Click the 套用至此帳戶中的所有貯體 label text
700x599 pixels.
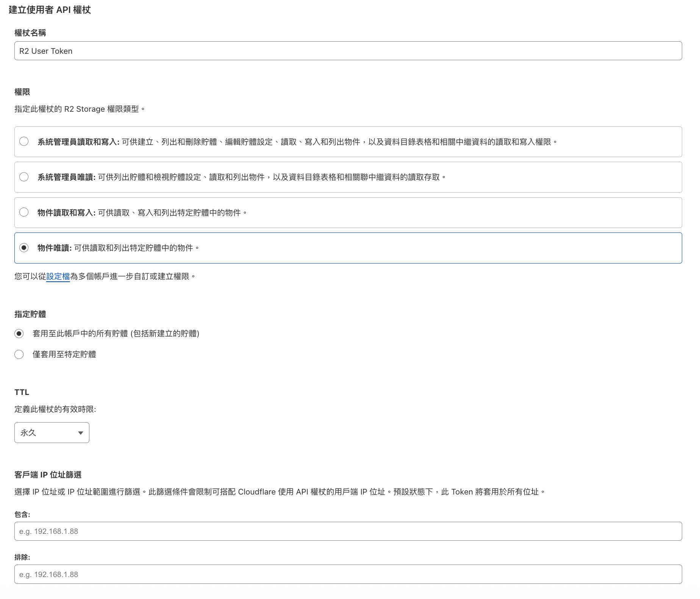[x=116, y=334]
